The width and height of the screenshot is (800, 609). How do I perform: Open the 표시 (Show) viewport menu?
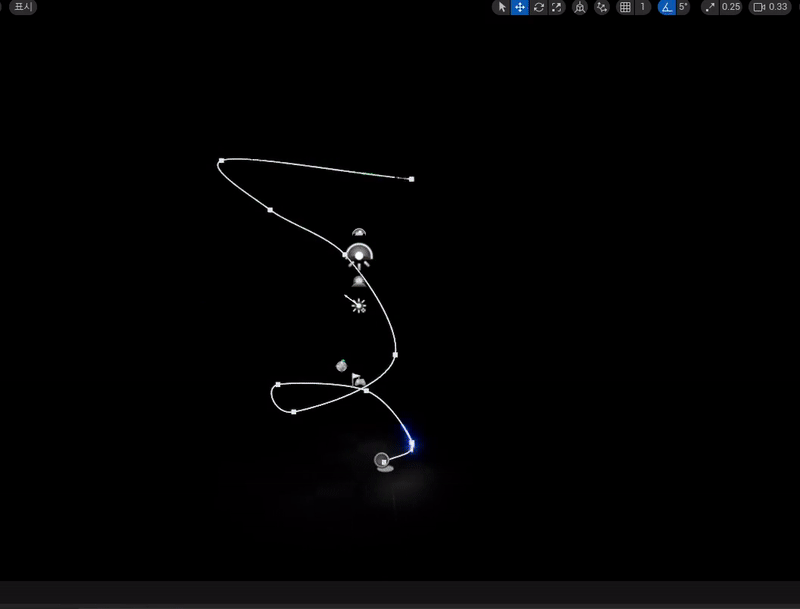click(23, 7)
